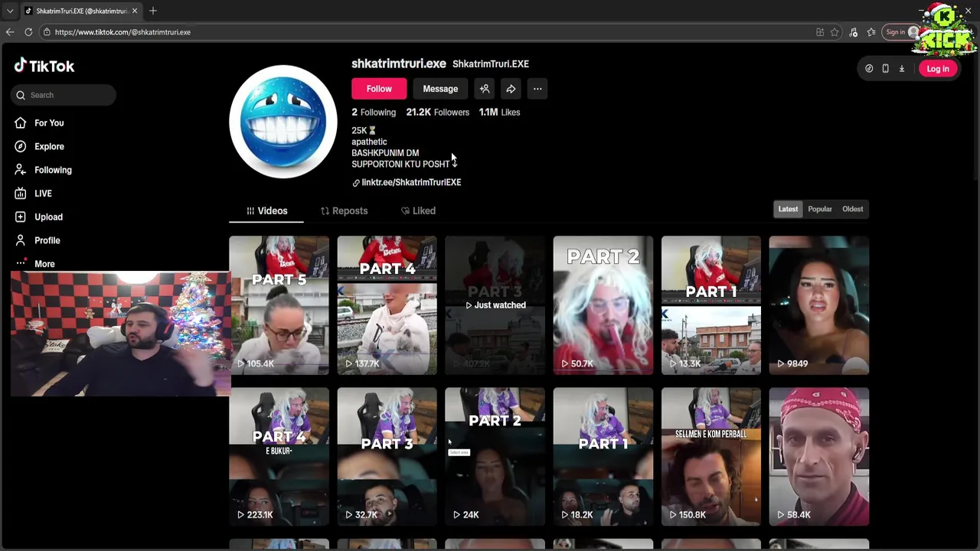The image size is (980, 551).
Task: Click the share arrow icon
Action: pyautogui.click(x=511, y=89)
